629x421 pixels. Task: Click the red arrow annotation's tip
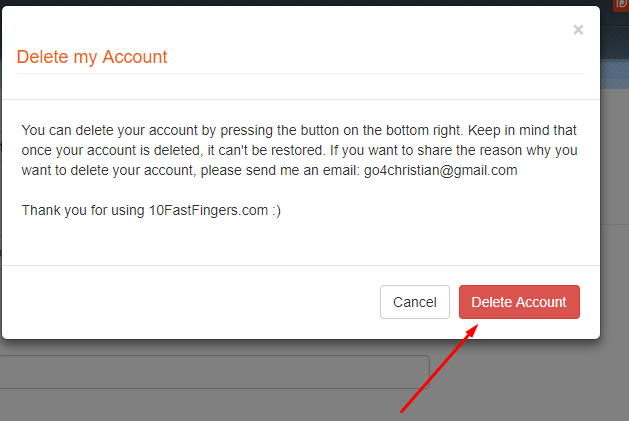pyautogui.click(x=476, y=326)
